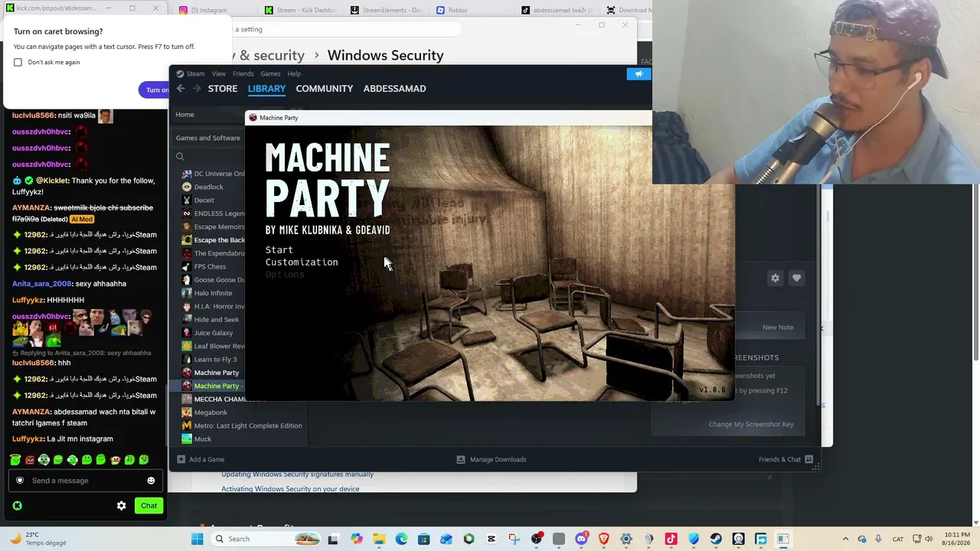Open Steam from the taskbar
The height and width of the screenshot is (551, 980).
[716, 539]
